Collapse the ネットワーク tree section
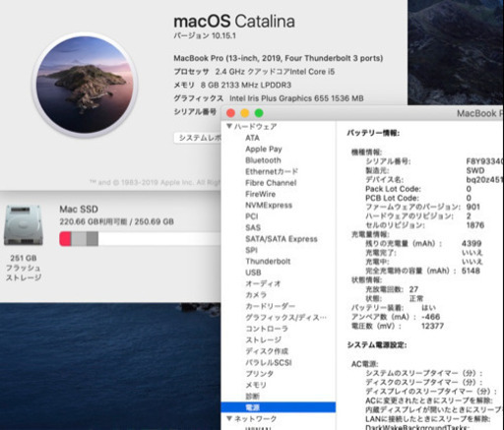504x430 pixels. click(229, 418)
